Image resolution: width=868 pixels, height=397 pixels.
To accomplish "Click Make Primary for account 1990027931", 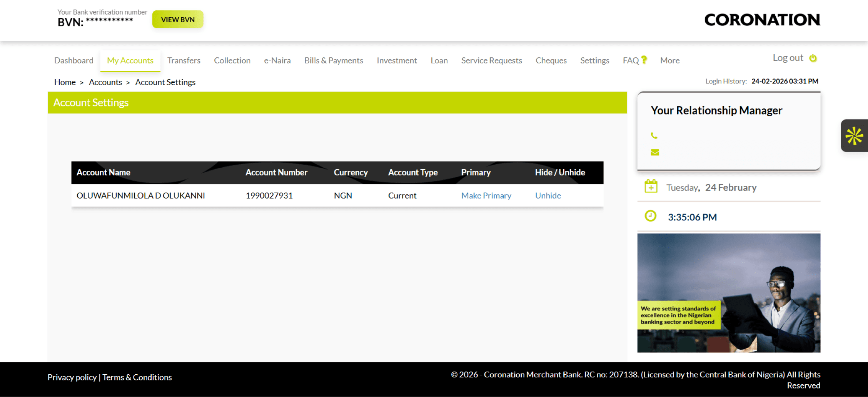I will [x=486, y=195].
